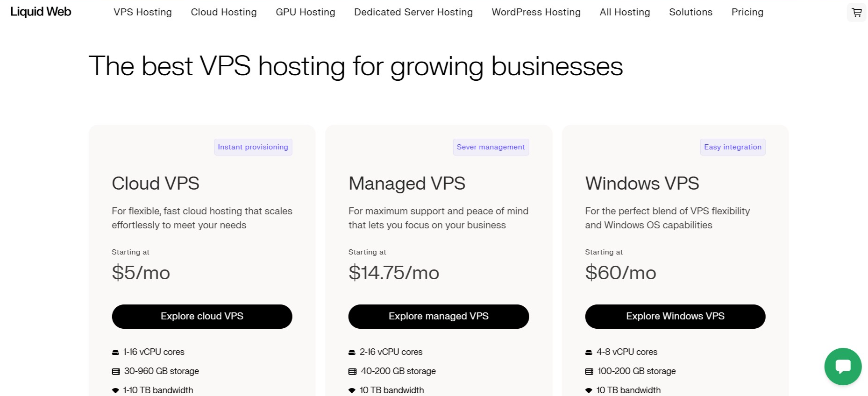868x396 pixels.
Task: Click 'Starting at' label in Windows VPS card
Action: tap(604, 252)
